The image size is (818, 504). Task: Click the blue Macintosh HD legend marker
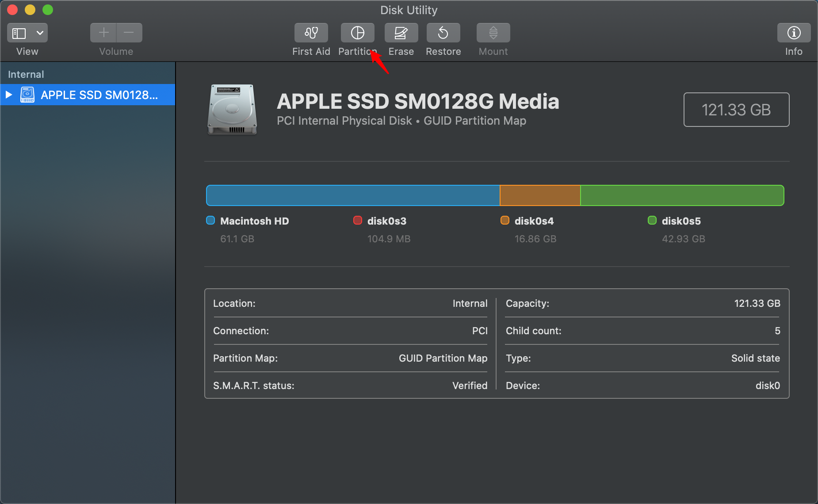click(x=210, y=220)
